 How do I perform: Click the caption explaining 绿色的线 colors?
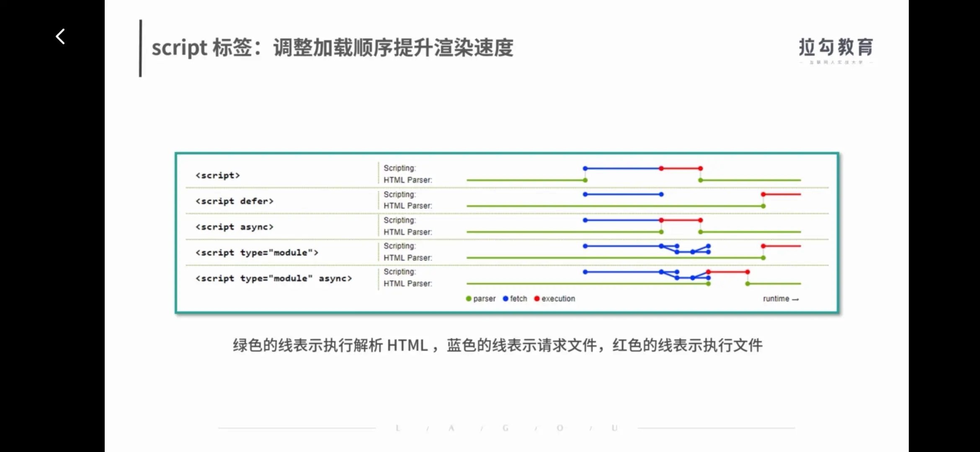498,345
